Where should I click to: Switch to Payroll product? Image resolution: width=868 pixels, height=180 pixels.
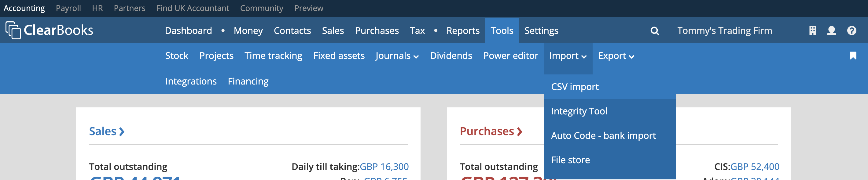[x=68, y=8]
